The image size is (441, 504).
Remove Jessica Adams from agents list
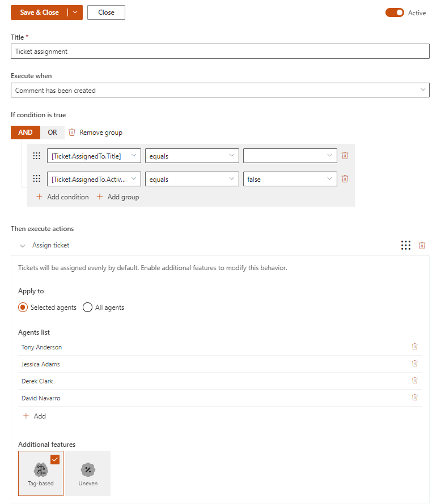click(x=415, y=364)
